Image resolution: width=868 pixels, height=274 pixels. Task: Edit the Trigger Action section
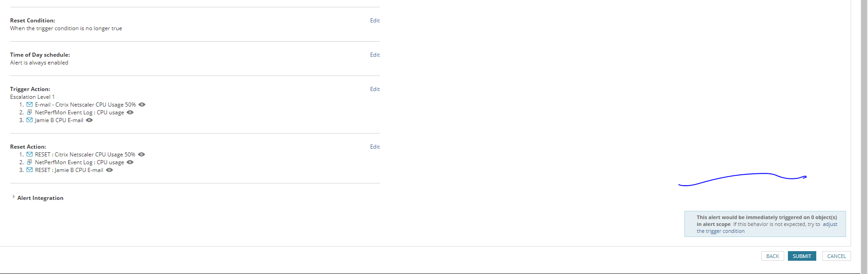click(x=375, y=89)
